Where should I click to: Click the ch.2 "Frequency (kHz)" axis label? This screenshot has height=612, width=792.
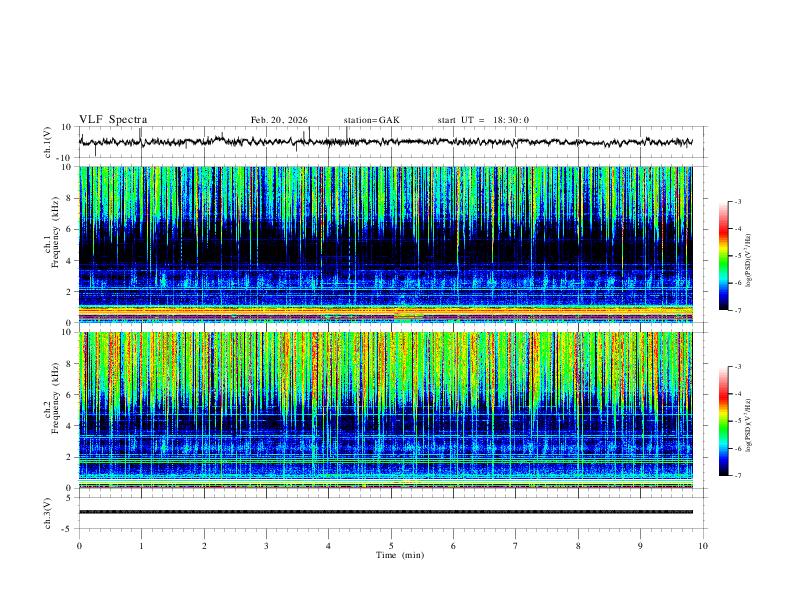pos(55,397)
